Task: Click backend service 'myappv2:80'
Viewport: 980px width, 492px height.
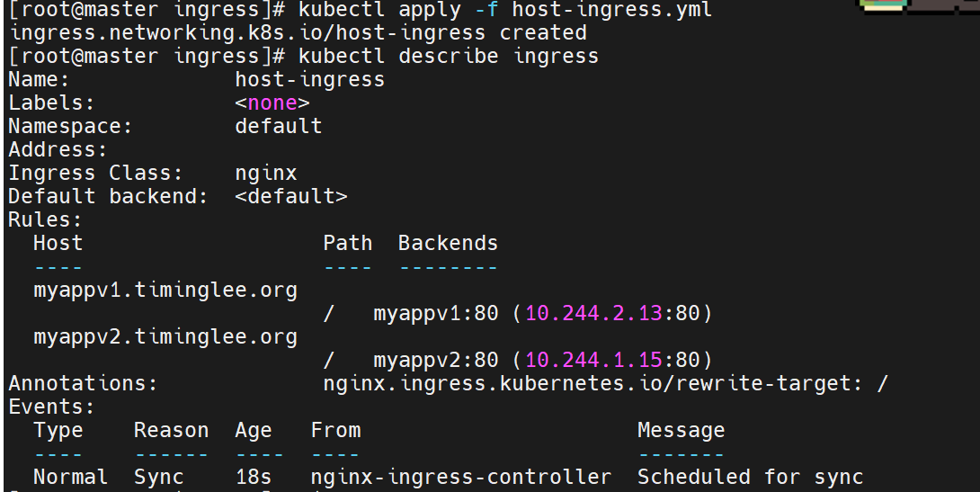Action: (x=436, y=360)
